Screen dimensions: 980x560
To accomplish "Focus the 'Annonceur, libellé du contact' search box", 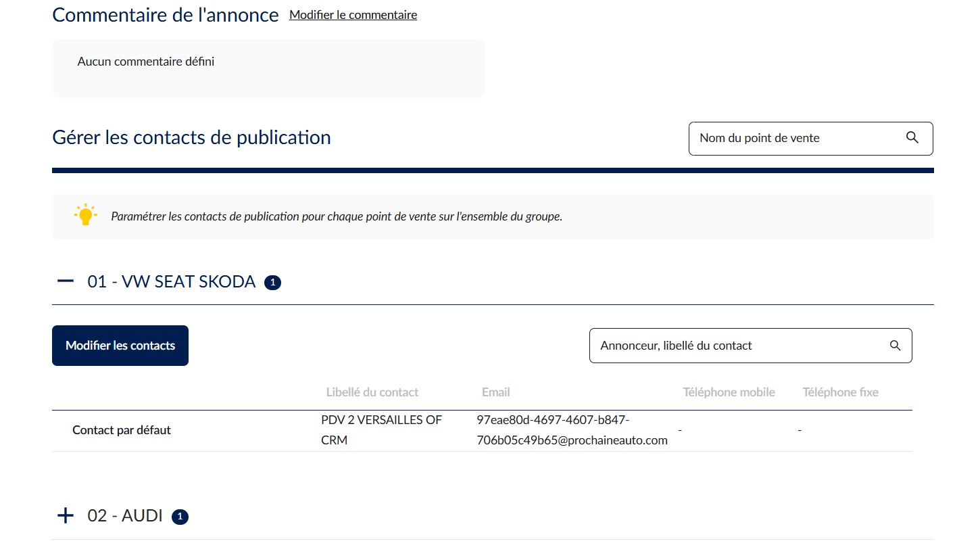I will [750, 346].
